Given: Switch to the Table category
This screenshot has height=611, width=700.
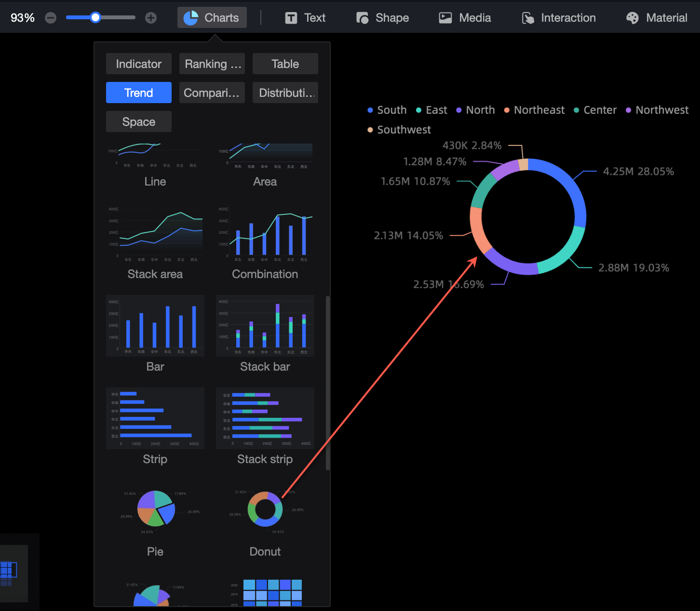Looking at the screenshot, I should (x=285, y=64).
